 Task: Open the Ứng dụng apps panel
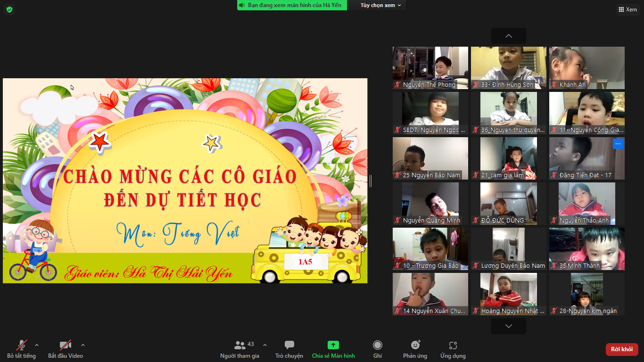(x=453, y=349)
